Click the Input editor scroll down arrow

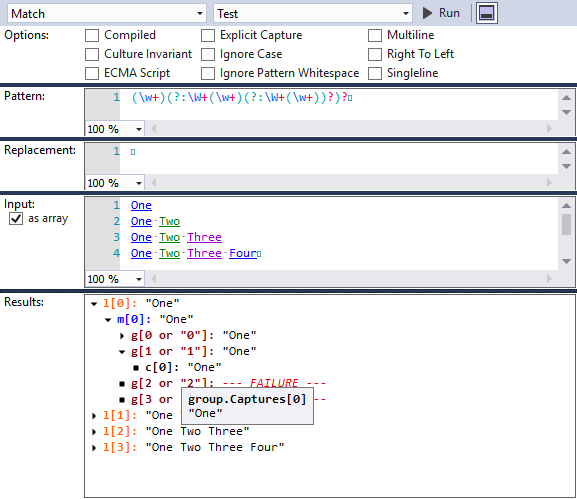point(566,261)
